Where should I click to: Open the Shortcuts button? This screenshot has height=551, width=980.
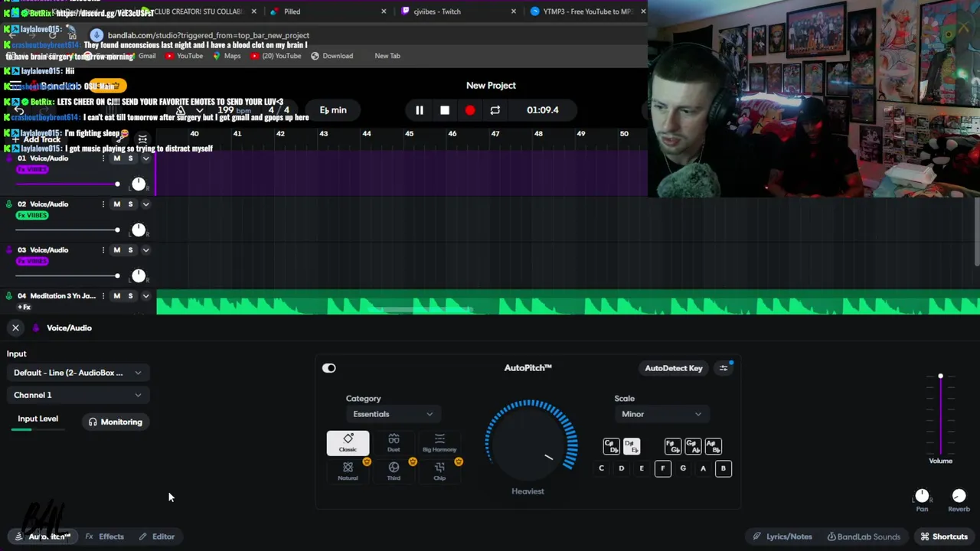tap(944, 536)
